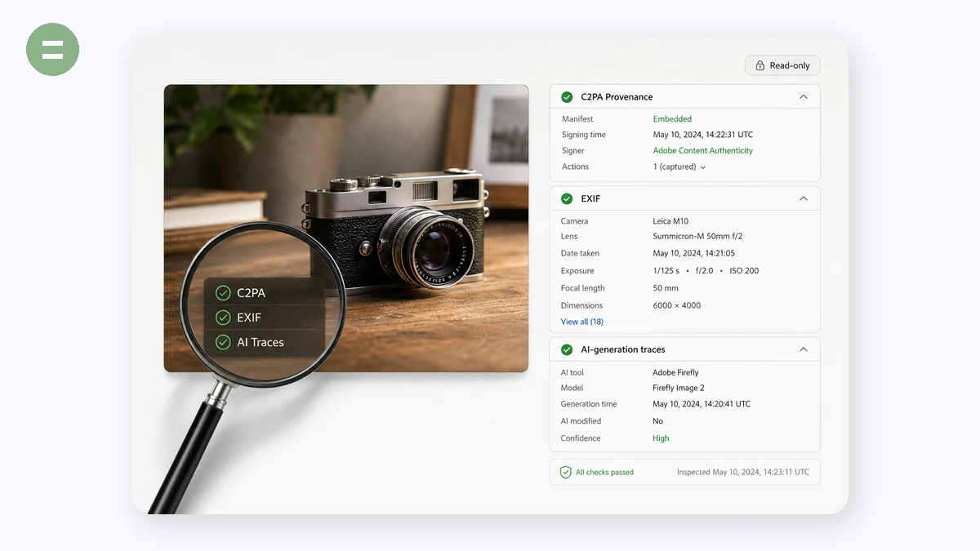
Task: Click the All checks passed shield icon
Action: [x=565, y=472]
